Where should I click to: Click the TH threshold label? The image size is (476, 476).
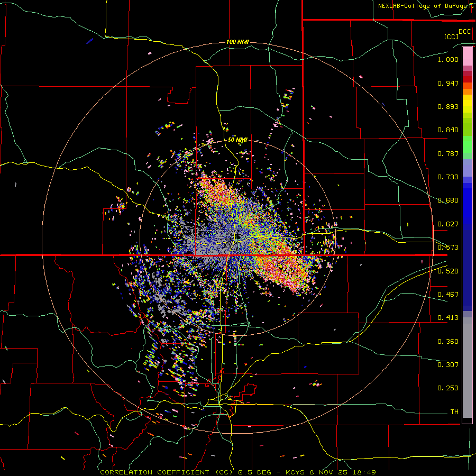[454, 412]
